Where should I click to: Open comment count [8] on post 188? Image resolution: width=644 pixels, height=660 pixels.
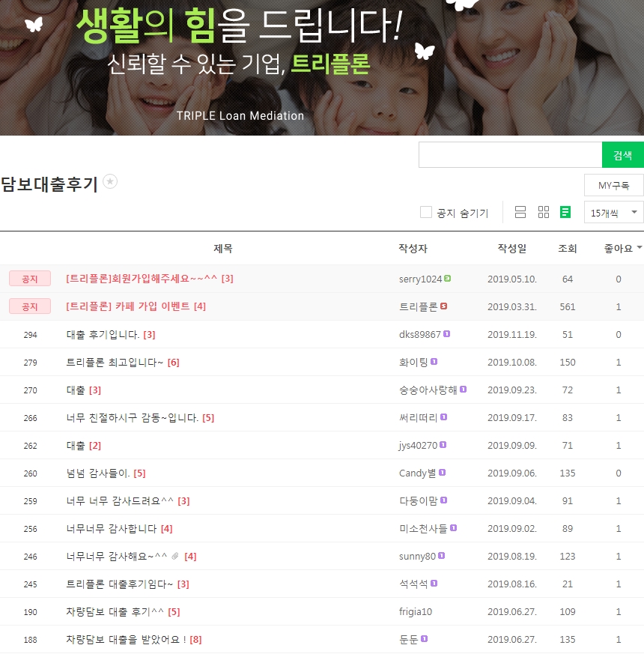(195, 640)
